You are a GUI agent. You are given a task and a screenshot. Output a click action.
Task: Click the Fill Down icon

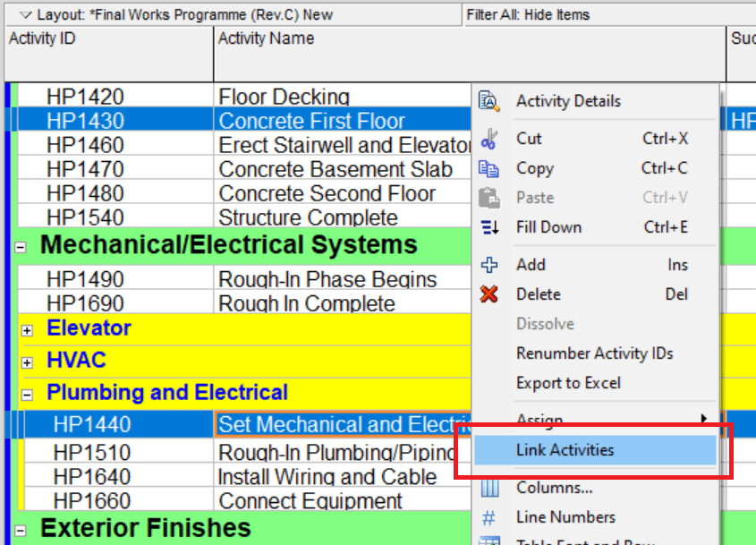(x=490, y=227)
